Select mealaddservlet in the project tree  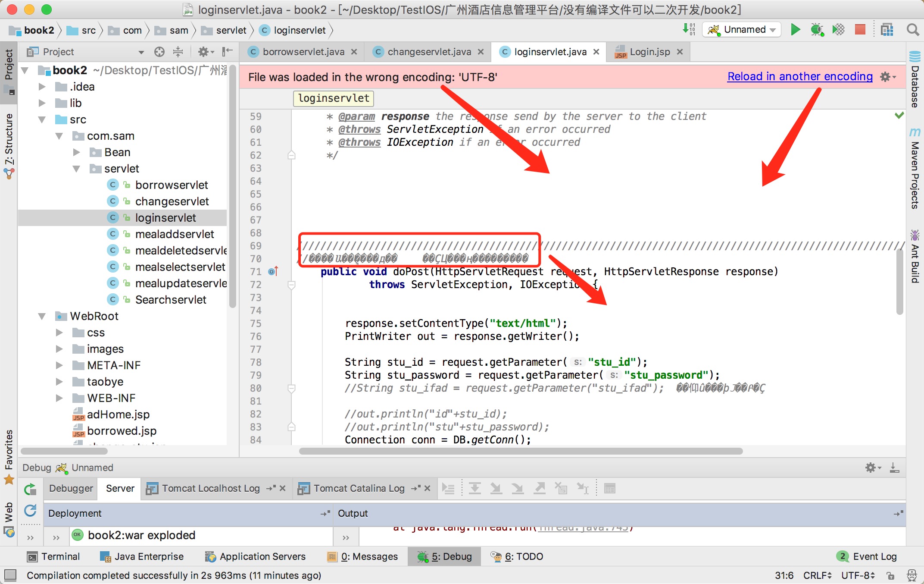[174, 234]
